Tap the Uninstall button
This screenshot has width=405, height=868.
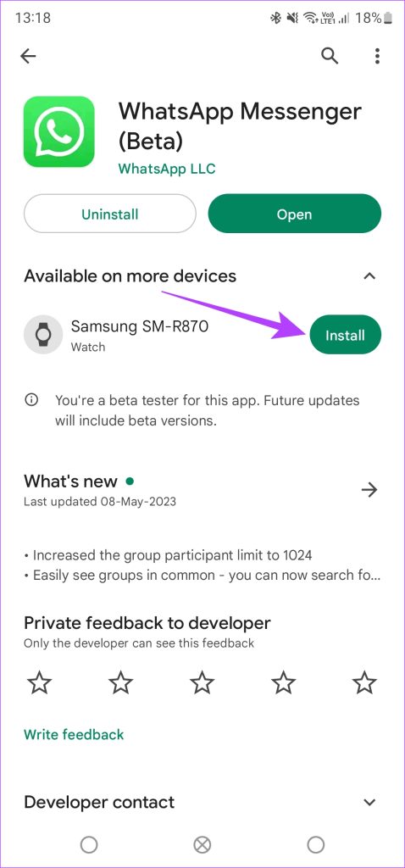click(x=109, y=214)
